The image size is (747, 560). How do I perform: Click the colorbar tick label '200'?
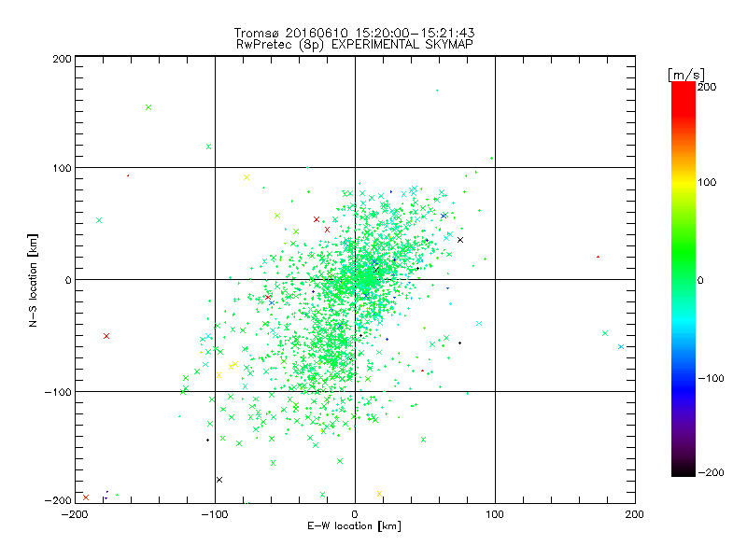(707, 87)
